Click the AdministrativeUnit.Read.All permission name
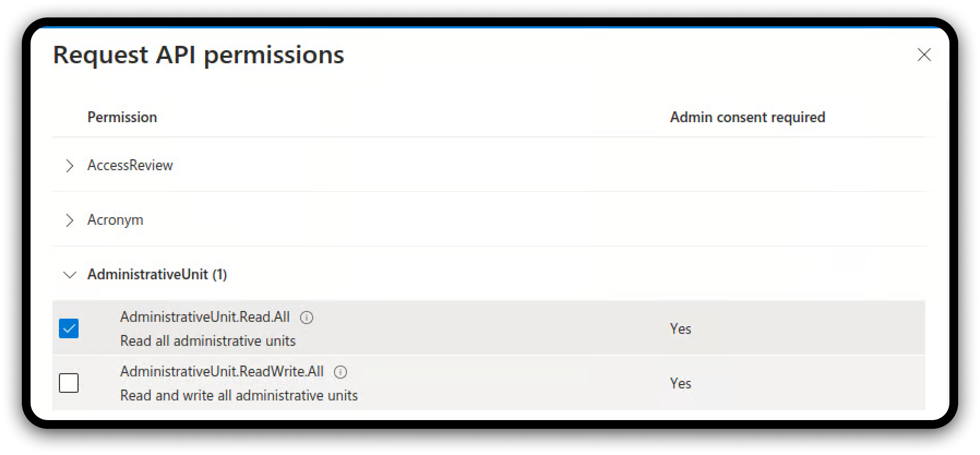This screenshot has height=455, width=980. pyautogui.click(x=205, y=317)
